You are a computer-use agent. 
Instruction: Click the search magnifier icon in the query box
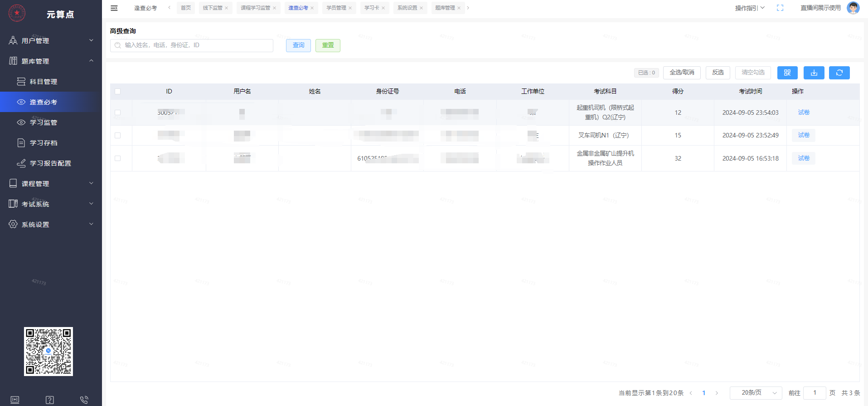[118, 45]
